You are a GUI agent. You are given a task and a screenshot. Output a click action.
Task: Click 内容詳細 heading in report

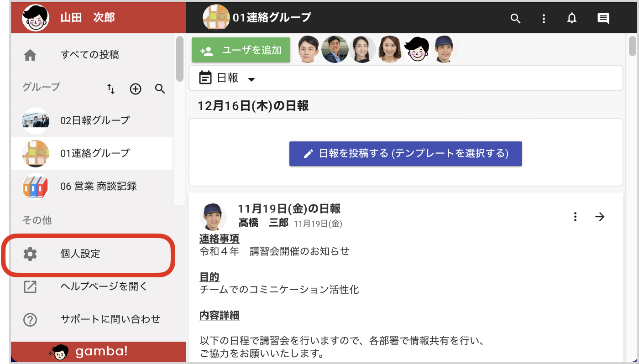click(220, 315)
